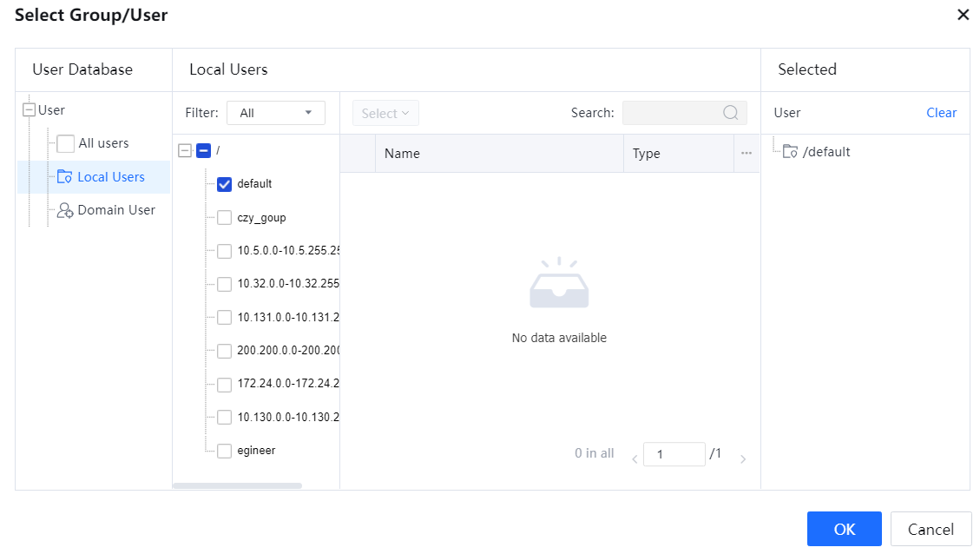This screenshot has height=554, width=980.
Task: Tick the egineer group checkbox
Action: pos(224,451)
